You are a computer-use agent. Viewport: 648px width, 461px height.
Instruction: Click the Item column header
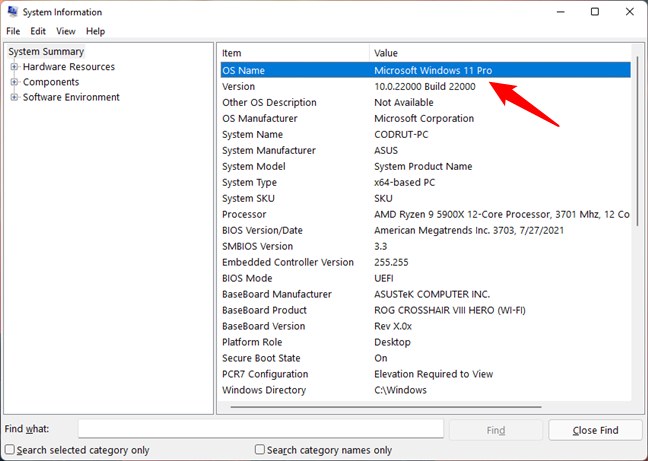click(x=294, y=53)
